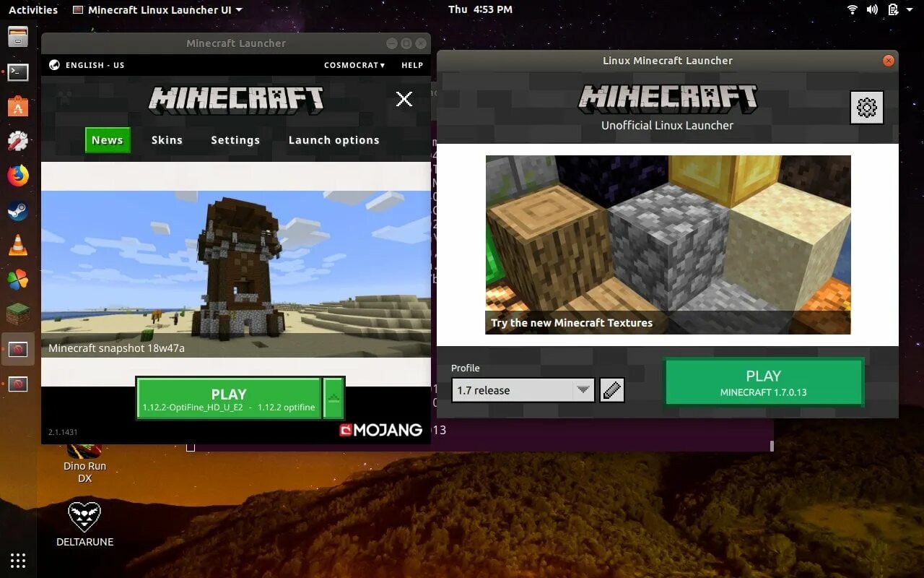Switch to the Skins tab
Viewport: 924px width, 578px height.
click(x=167, y=140)
